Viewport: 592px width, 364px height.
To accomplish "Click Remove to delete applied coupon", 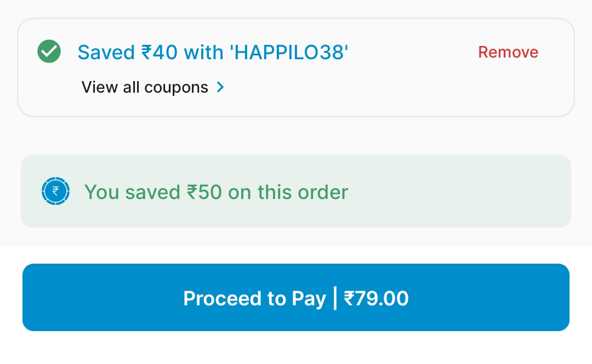I will tap(508, 52).
